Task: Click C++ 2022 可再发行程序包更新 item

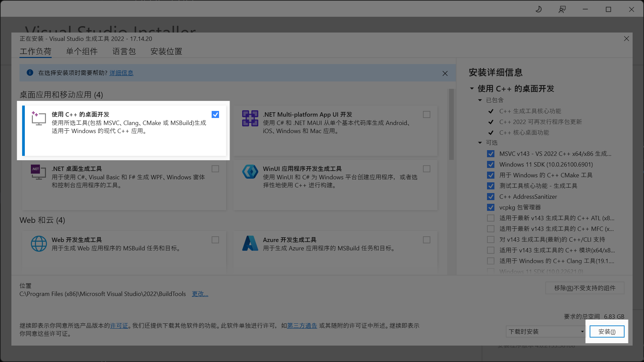Action: (541, 122)
